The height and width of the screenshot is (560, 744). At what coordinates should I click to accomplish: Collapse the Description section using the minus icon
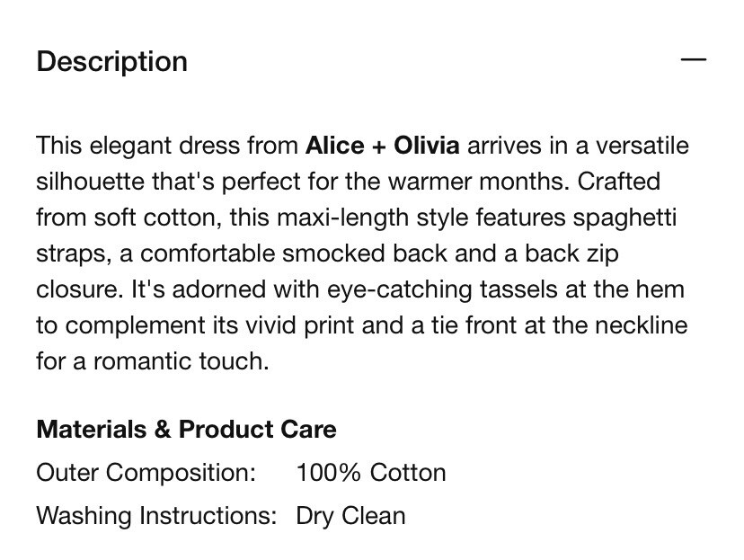[693, 60]
